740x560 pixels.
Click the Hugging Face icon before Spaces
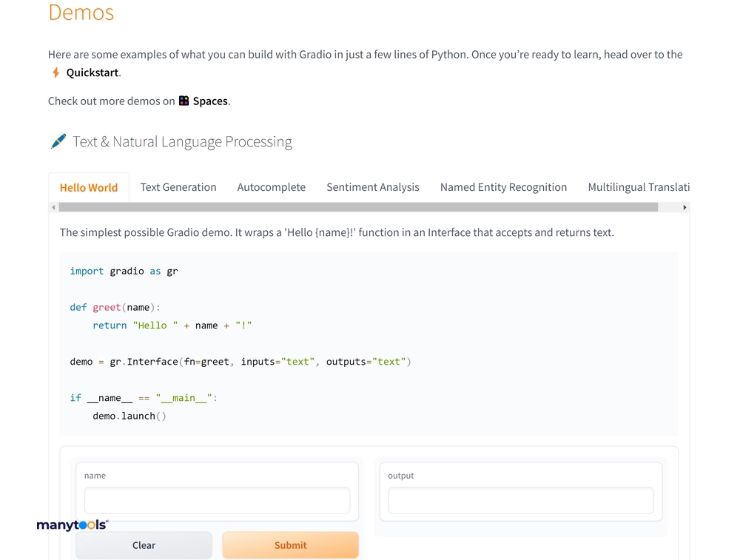[183, 101]
